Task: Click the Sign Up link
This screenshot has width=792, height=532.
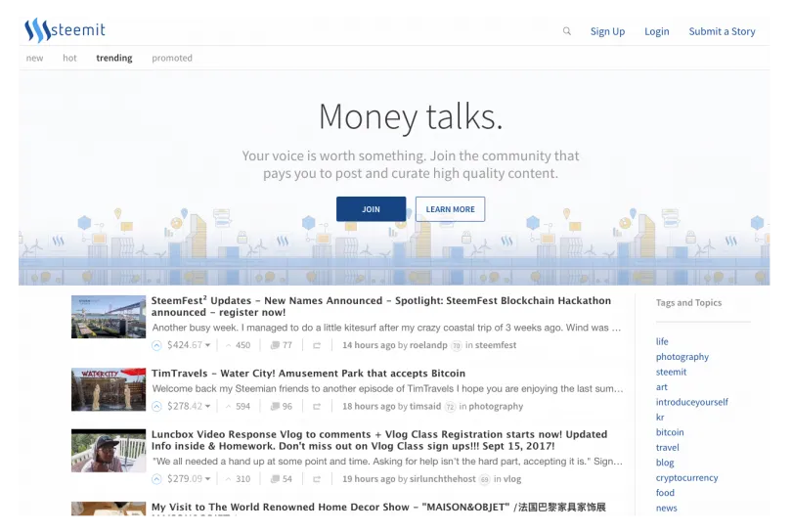Action: coord(607,31)
